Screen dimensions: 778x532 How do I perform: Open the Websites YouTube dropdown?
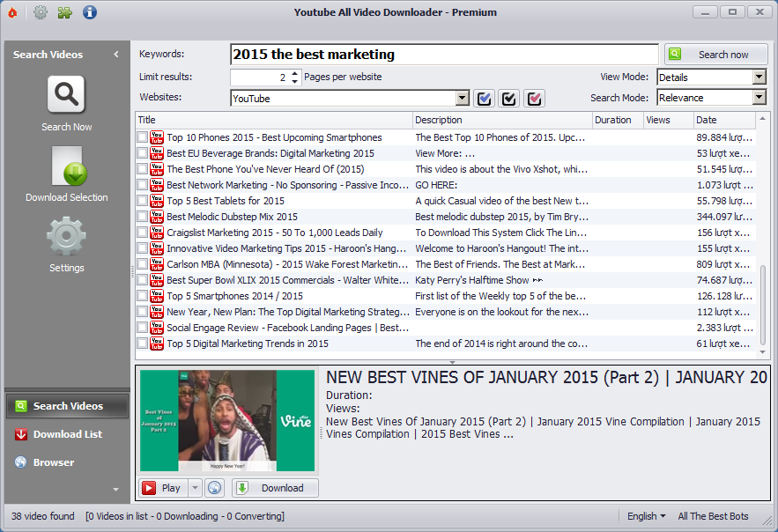[462, 98]
